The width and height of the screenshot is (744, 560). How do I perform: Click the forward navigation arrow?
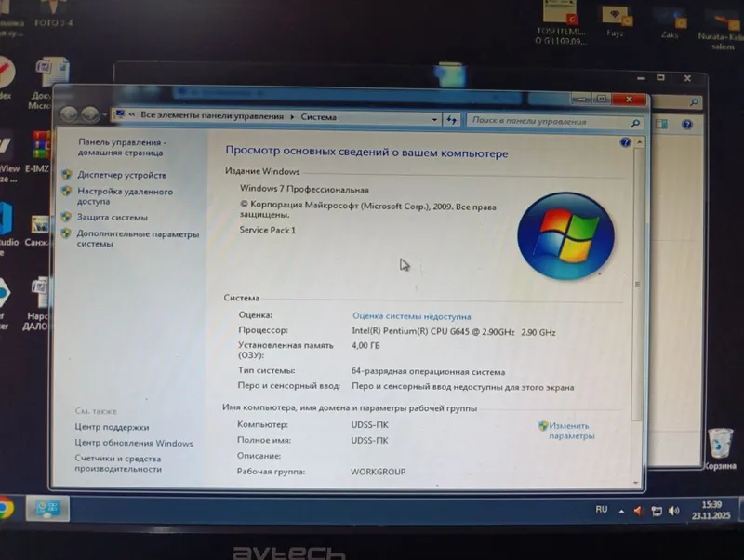point(90,114)
